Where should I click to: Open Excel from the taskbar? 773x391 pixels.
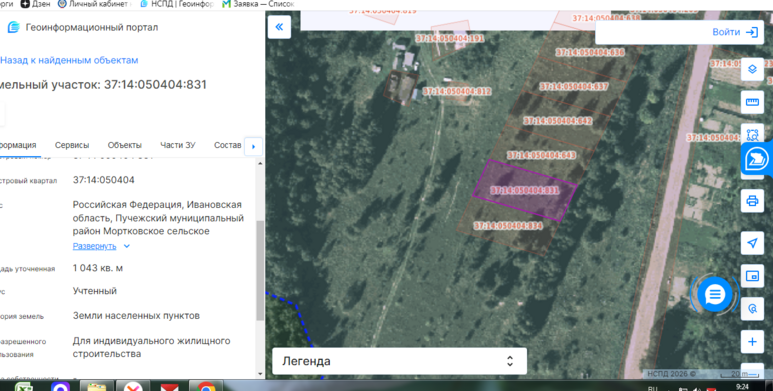point(24,386)
